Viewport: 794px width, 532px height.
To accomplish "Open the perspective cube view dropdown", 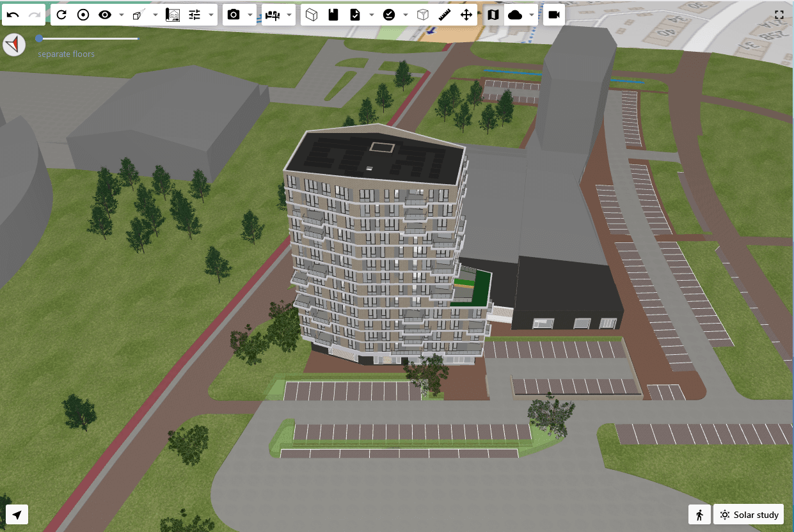I will click(x=155, y=15).
